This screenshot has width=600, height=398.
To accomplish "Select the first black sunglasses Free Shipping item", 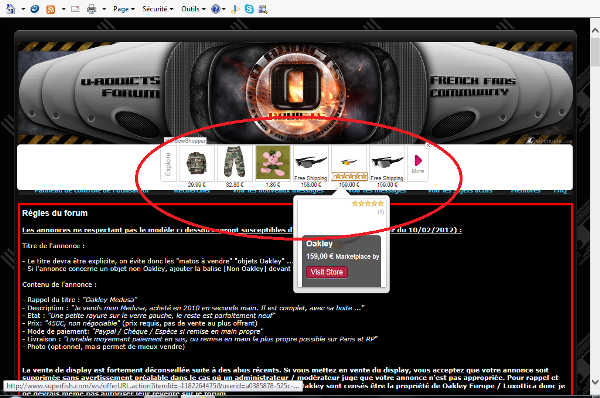I will click(311, 163).
